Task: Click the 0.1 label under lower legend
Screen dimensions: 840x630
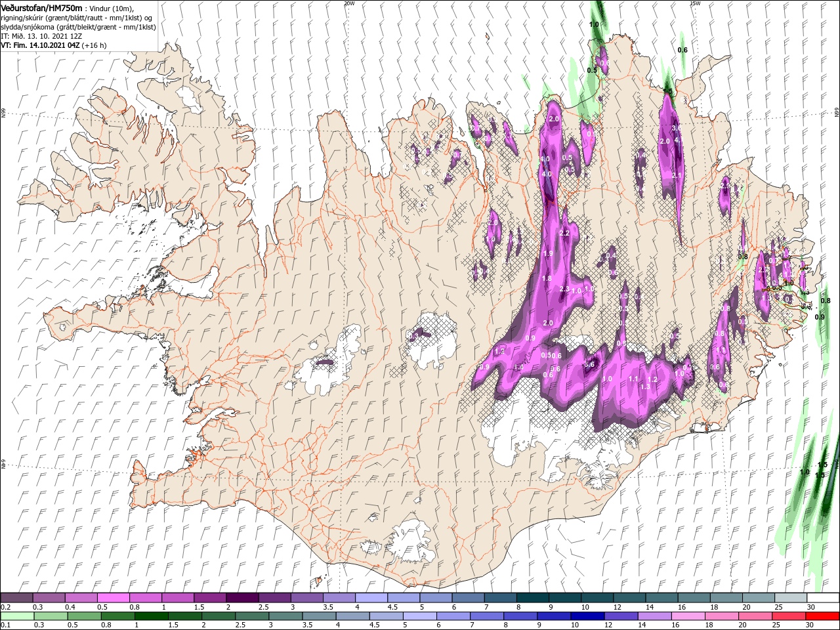Action: [x=5, y=625]
